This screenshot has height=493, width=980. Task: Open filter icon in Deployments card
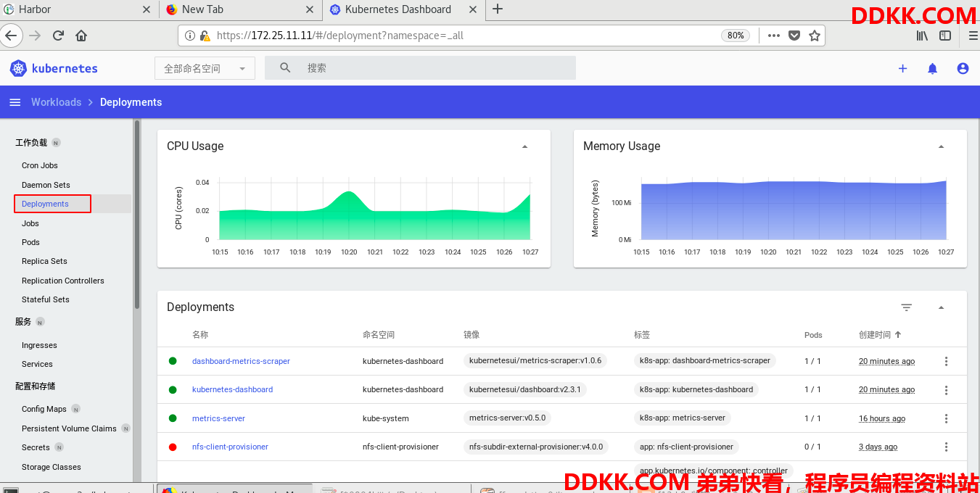tap(906, 307)
